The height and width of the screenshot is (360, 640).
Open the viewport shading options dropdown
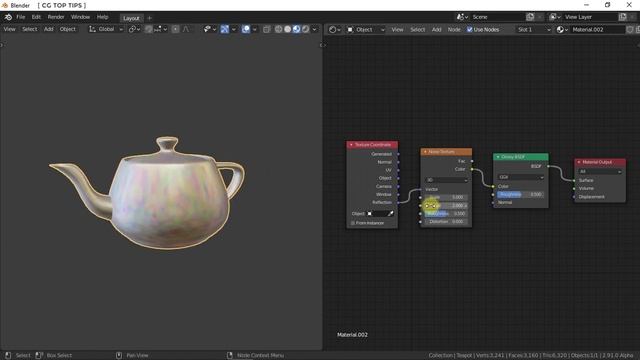tap(314, 29)
